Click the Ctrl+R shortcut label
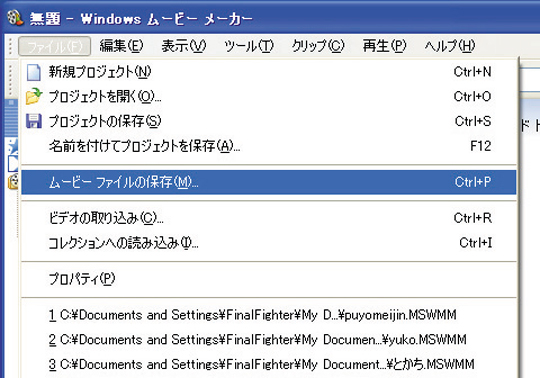Screen dimensions: 540x378 point(473,218)
